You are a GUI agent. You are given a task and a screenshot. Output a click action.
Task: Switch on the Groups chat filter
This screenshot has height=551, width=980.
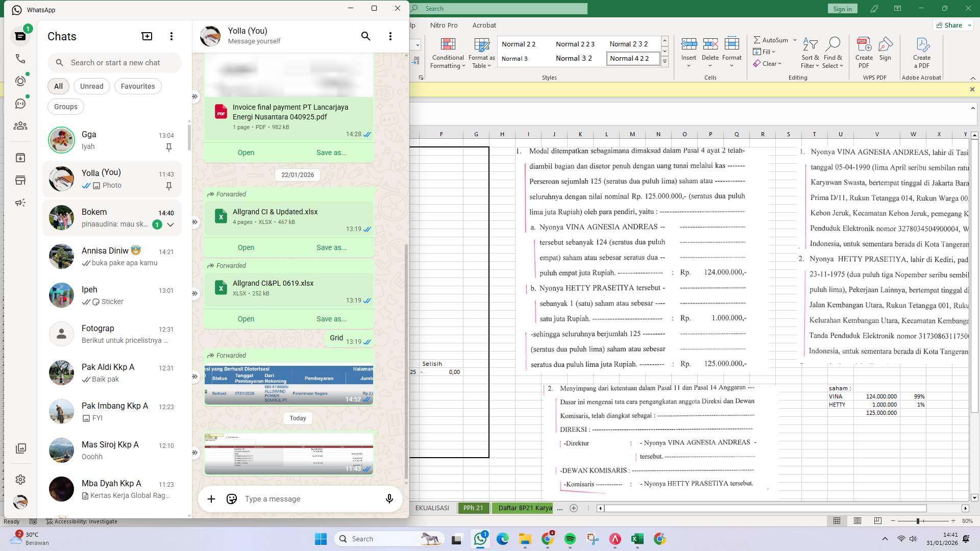pos(65,107)
